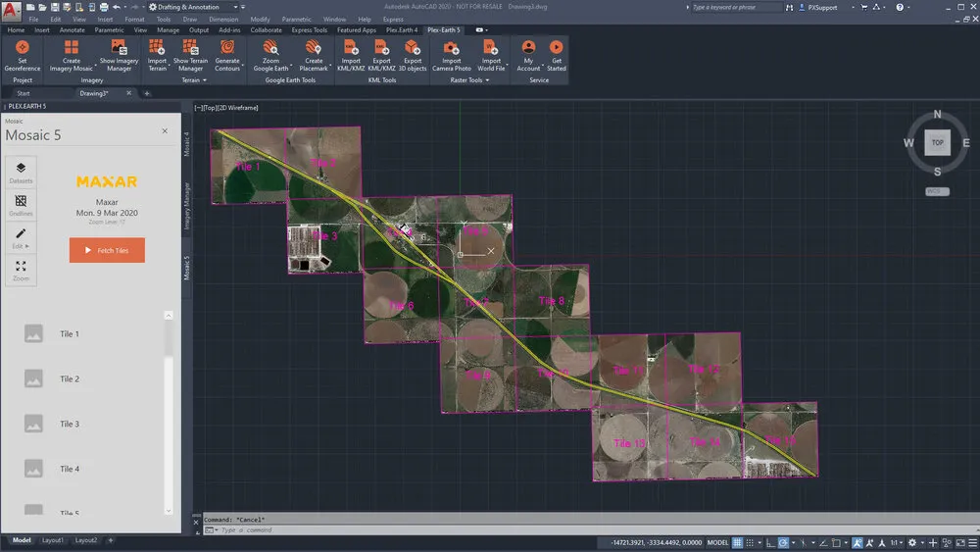This screenshot has height=552, width=980.
Task: Open Import Camera Photo tool
Action: [x=451, y=56]
